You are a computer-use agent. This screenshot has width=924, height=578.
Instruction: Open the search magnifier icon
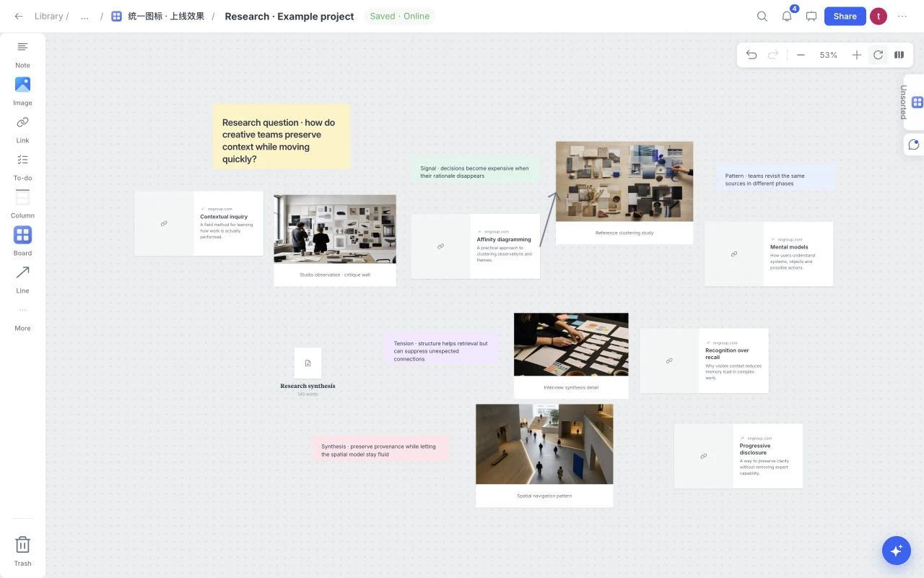pos(762,16)
